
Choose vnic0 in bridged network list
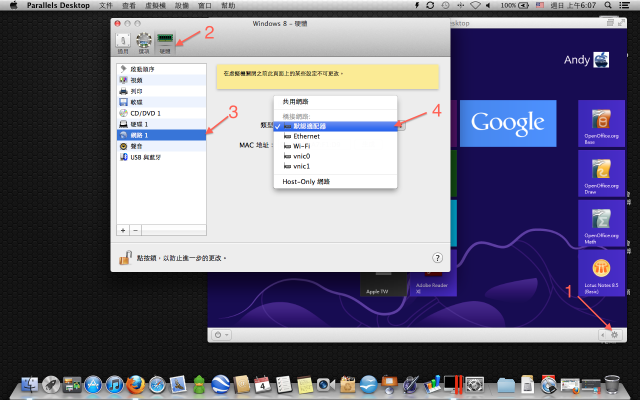335,156
